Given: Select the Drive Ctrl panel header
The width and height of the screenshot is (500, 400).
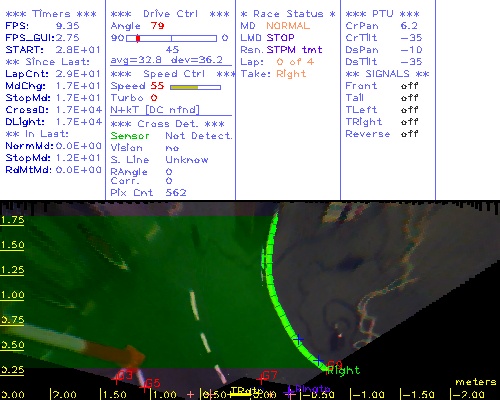Looking at the screenshot, I should (x=170, y=14).
